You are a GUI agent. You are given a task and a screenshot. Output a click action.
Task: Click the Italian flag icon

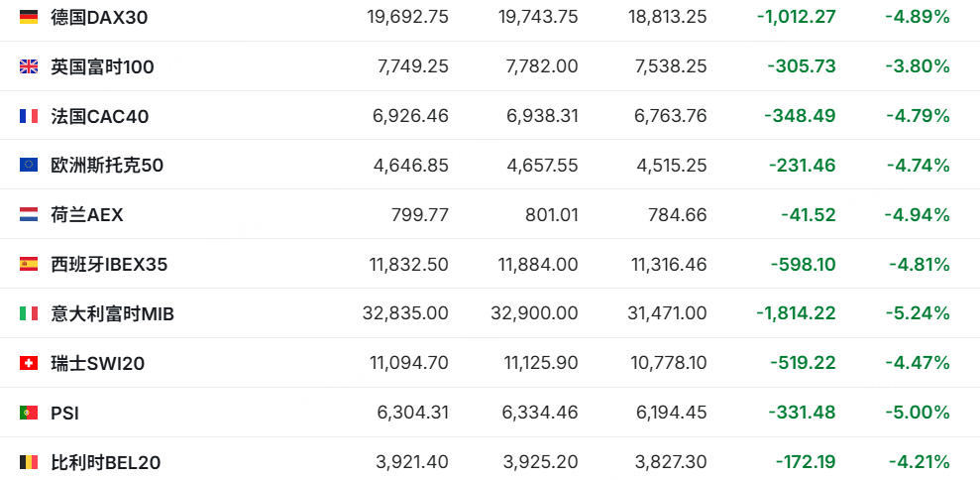tap(29, 313)
